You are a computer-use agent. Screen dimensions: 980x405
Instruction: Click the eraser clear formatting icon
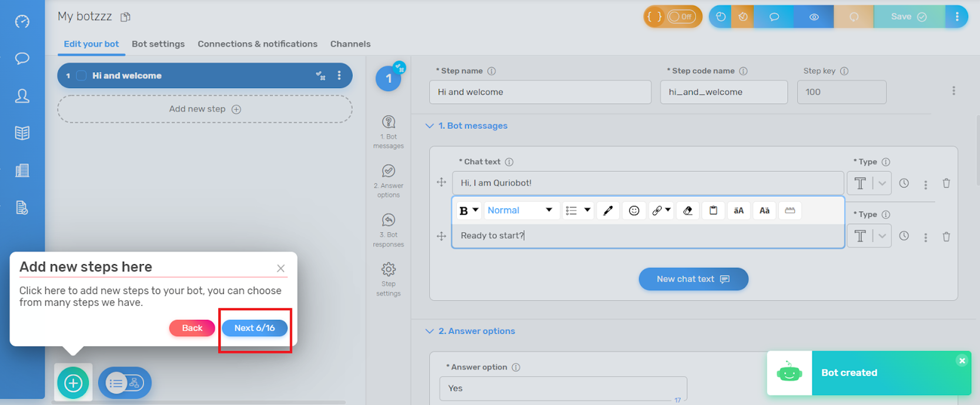pyautogui.click(x=687, y=210)
